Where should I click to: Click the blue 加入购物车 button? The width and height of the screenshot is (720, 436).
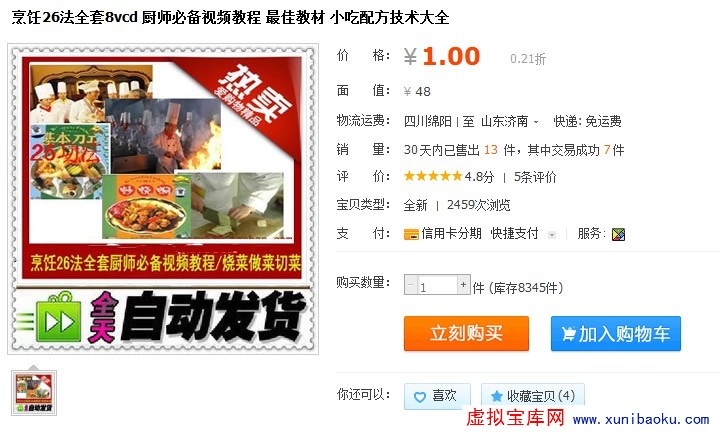[616, 334]
